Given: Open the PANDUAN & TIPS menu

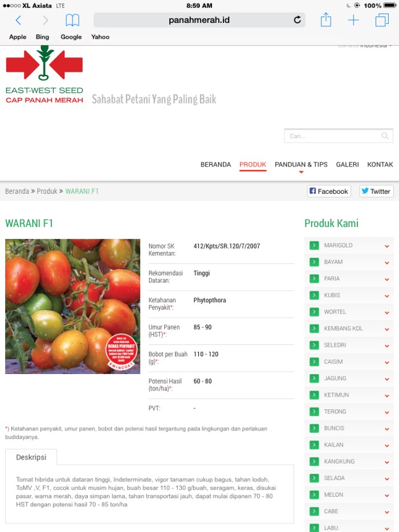Looking at the screenshot, I should [301, 165].
